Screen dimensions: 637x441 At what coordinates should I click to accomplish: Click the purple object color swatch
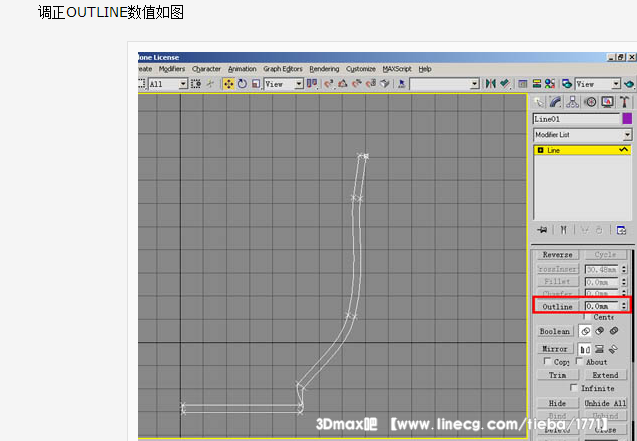point(627,119)
